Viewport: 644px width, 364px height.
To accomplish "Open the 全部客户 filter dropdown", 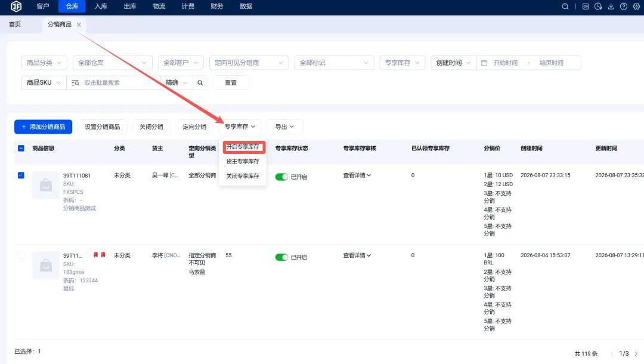I will pyautogui.click(x=181, y=63).
